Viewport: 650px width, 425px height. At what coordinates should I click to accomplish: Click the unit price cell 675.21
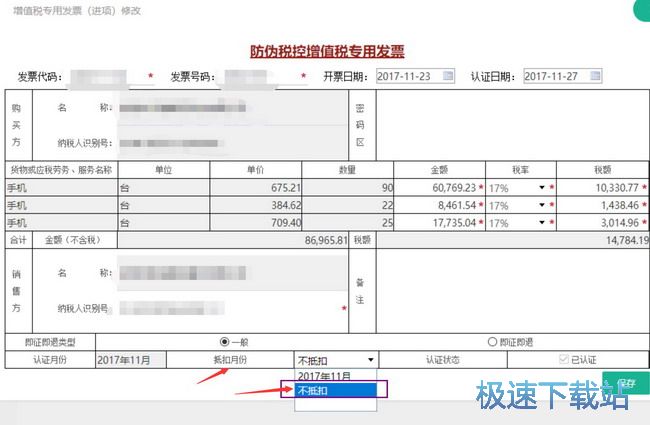point(256,188)
